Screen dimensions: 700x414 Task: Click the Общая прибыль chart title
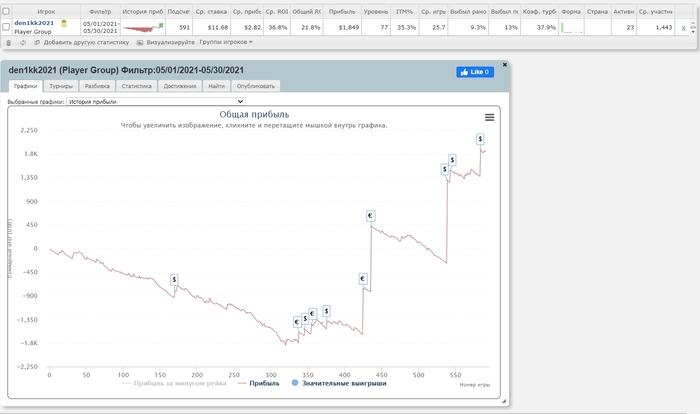coord(254,114)
